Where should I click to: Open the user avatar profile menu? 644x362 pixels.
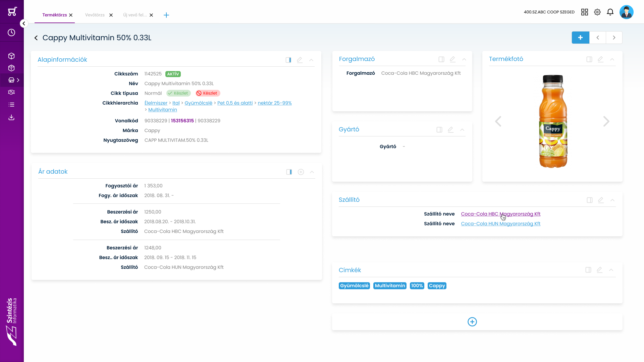(626, 12)
